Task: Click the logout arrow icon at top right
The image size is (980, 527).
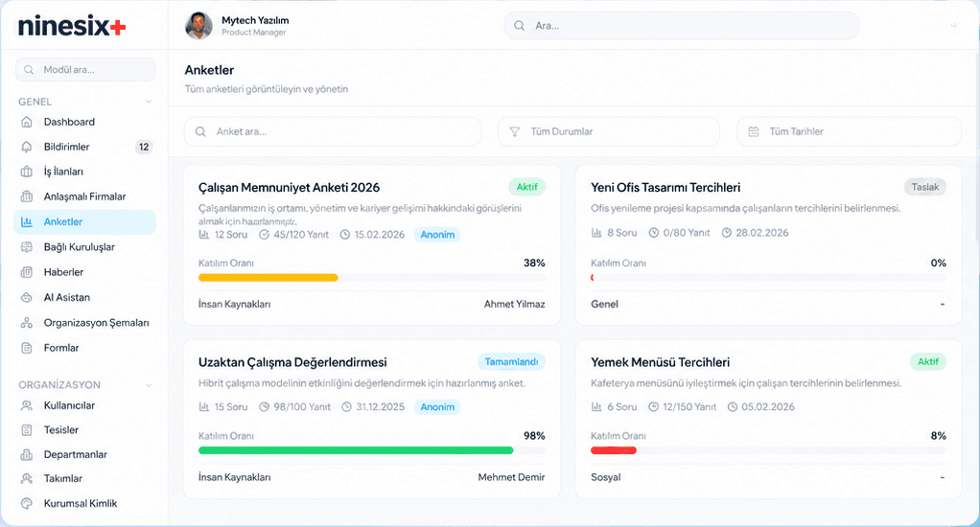Action: tap(954, 26)
